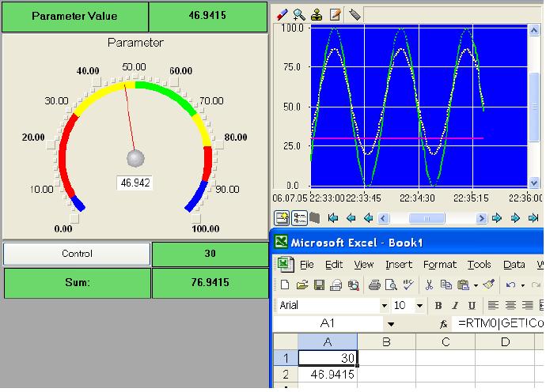
Task: Step trend forward with first right arrow
Action: coord(497,218)
